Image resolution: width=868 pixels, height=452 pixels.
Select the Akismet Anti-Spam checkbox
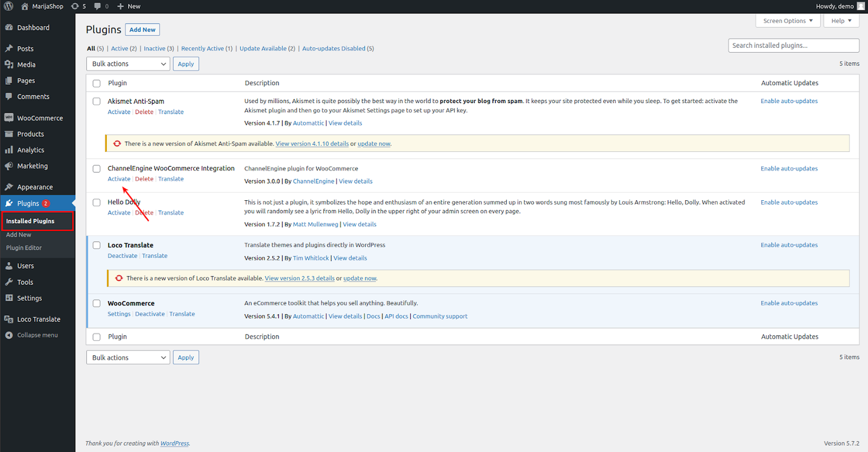(97, 101)
